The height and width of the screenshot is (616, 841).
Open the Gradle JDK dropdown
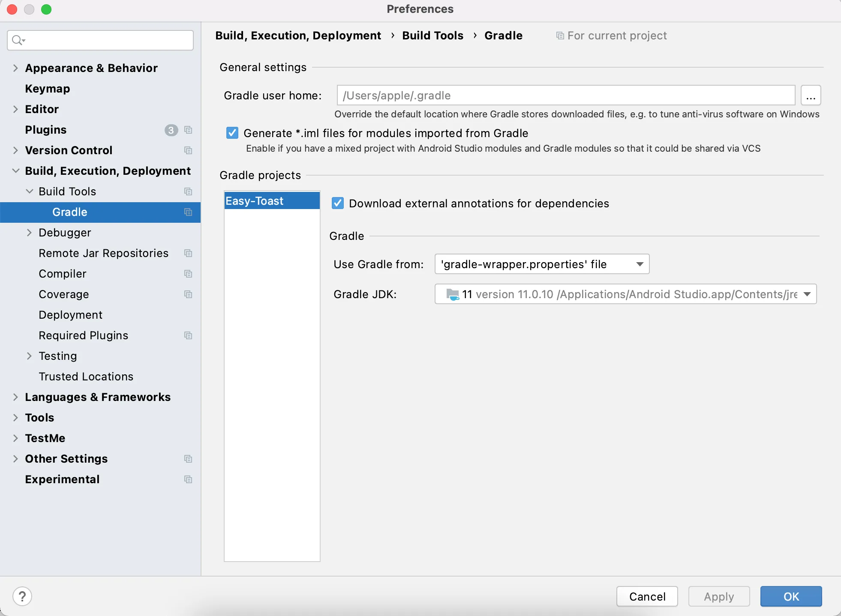pyautogui.click(x=625, y=294)
